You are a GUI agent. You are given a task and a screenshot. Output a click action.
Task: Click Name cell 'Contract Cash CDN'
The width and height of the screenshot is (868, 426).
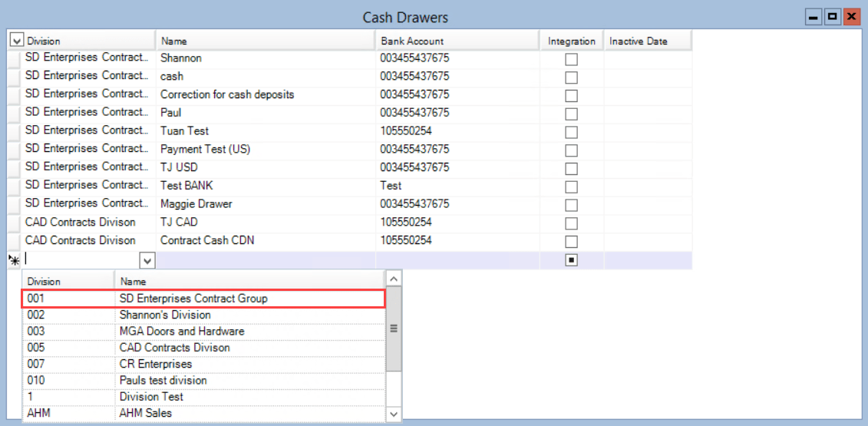pos(266,241)
